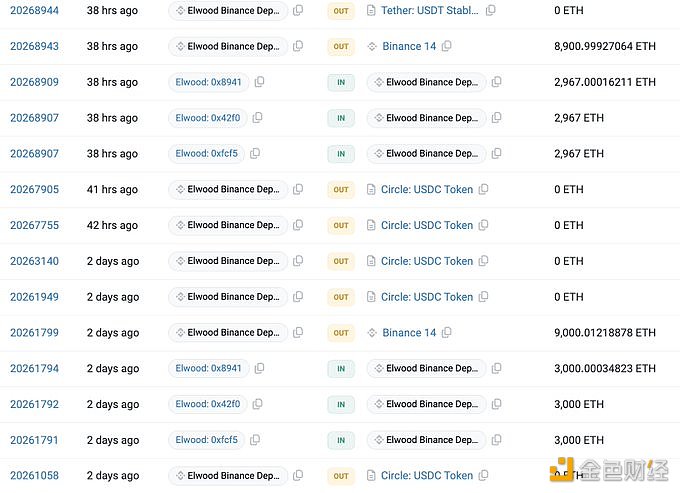Open block 20263140 link
The height and width of the screenshot is (493, 680).
coord(34,261)
